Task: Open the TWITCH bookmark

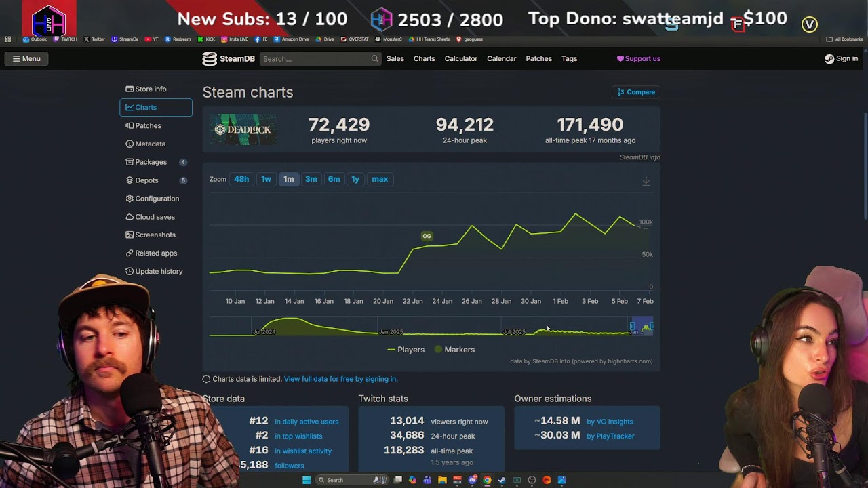Action: (66, 39)
